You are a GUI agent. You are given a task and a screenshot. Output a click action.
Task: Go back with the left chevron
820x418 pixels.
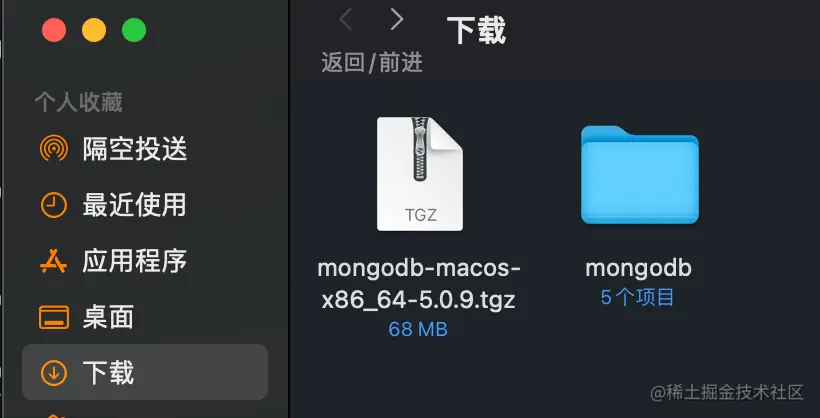tap(345, 20)
